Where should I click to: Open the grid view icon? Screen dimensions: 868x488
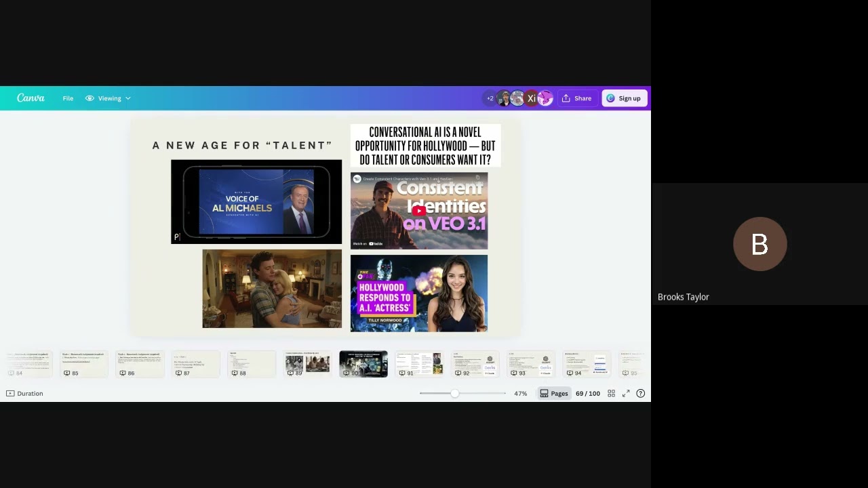tap(611, 393)
